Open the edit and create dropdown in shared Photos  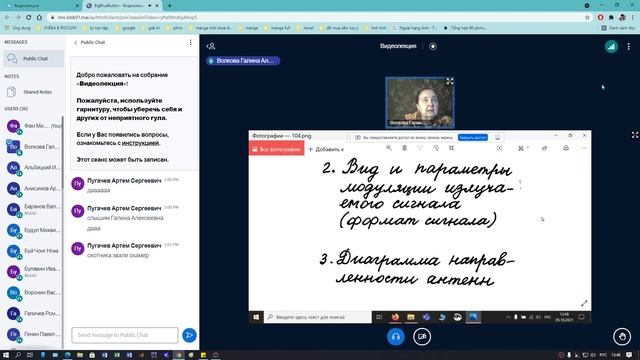tap(523, 148)
